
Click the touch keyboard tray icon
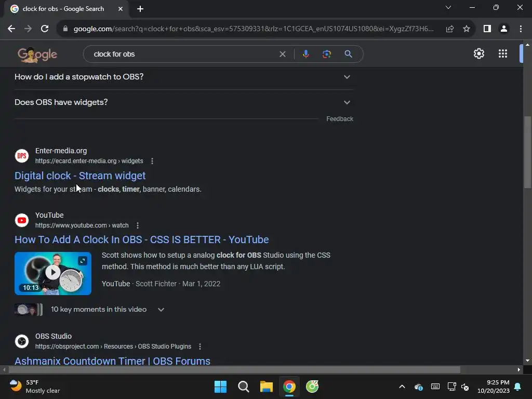tap(435, 387)
